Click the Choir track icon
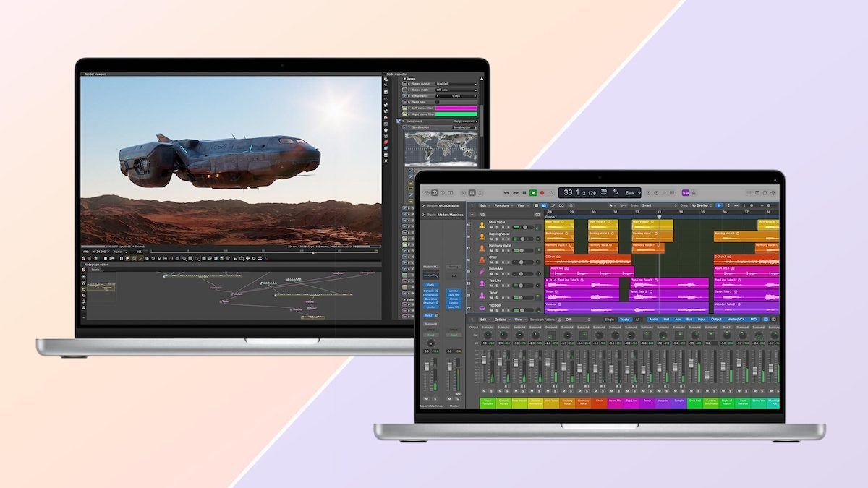The height and width of the screenshot is (488, 868). (x=482, y=260)
